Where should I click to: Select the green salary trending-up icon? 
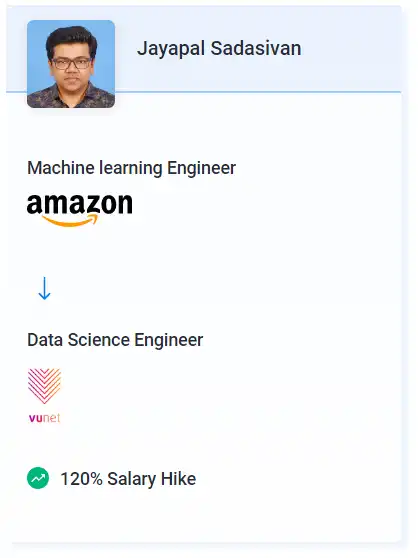click(38, 478)
